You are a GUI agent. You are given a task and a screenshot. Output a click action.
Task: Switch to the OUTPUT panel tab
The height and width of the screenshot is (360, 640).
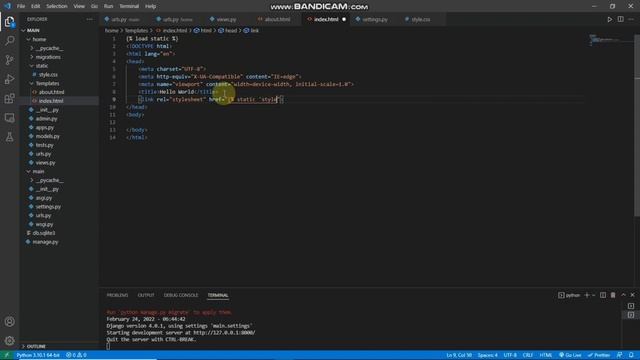coord(146,295)
